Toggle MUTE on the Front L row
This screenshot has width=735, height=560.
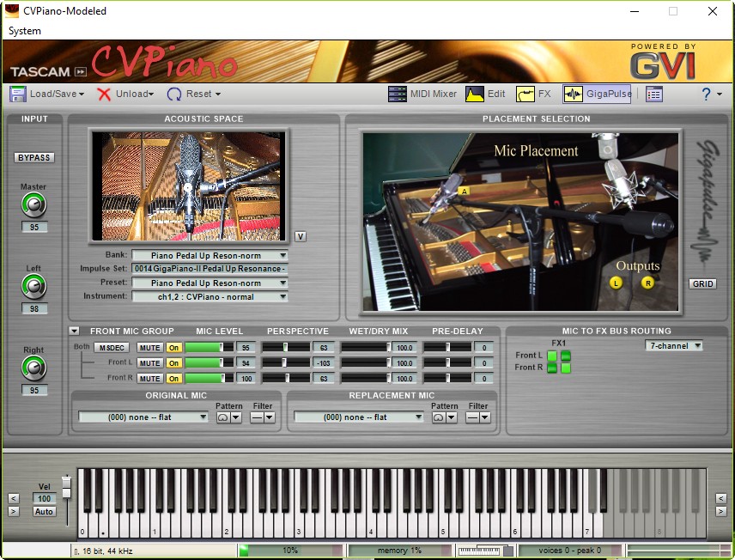(x=149, y=363)
